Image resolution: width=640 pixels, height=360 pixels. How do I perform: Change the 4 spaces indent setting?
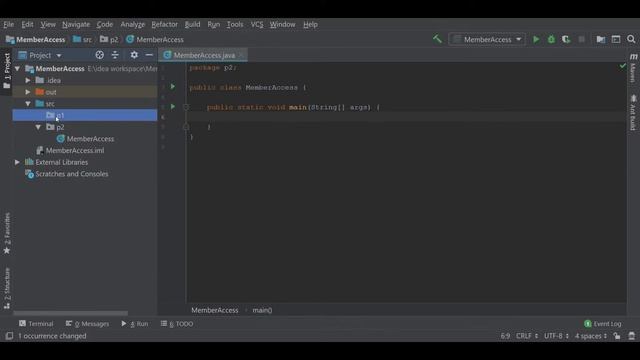[591, 336]
